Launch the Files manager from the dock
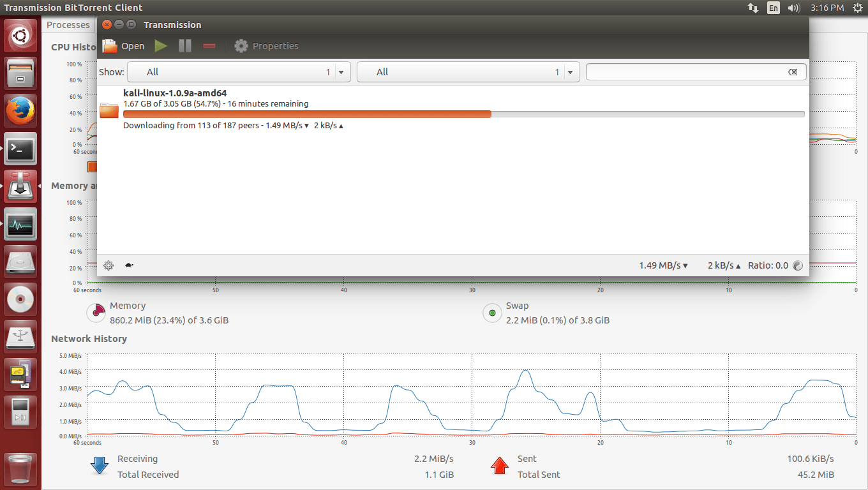Screen dimensions: 868x490 pos(21,73)
